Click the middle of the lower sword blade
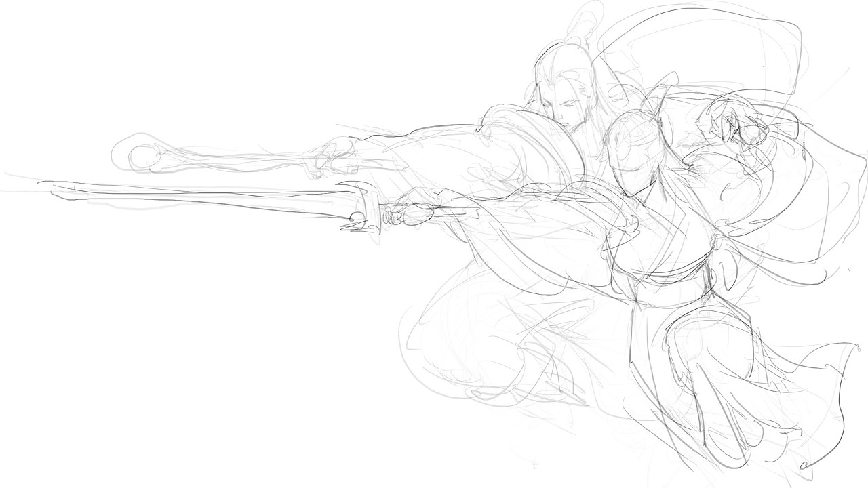Screen dimensions: 868x488 tap(203, 195)
